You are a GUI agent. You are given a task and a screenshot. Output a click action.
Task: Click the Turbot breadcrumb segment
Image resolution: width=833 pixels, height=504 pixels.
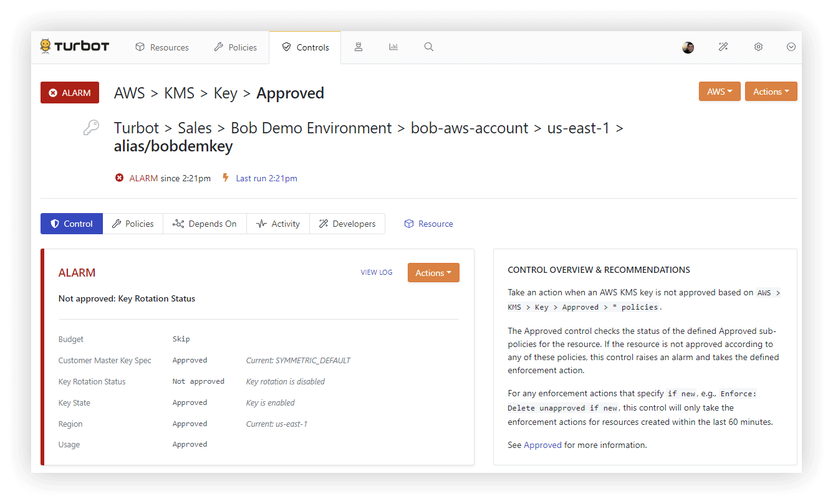[137, 128]
